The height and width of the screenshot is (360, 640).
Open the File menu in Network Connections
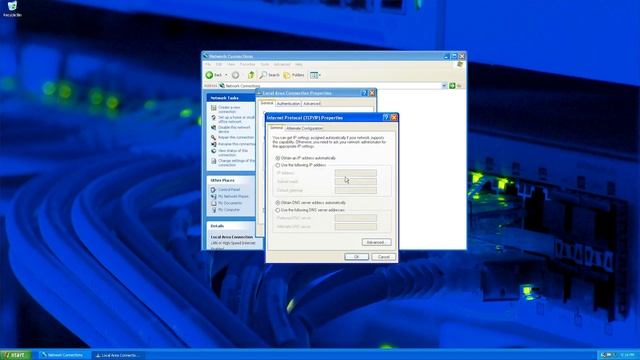point(208,64)
